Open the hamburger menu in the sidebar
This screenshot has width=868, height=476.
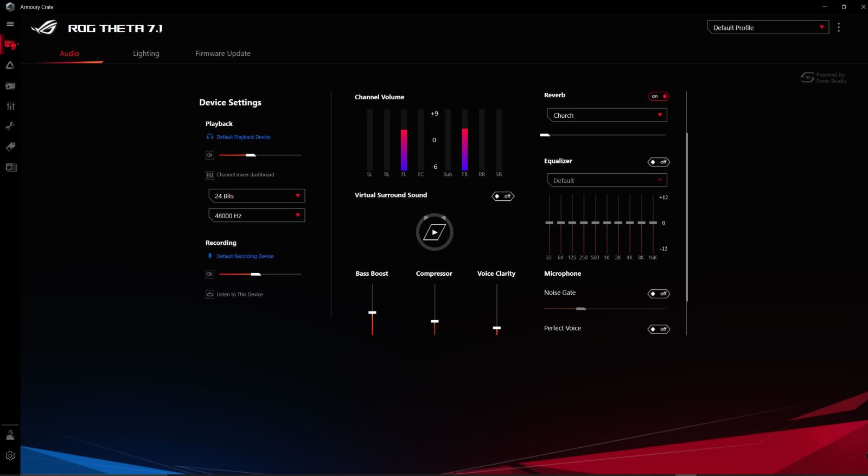point(10,24)
